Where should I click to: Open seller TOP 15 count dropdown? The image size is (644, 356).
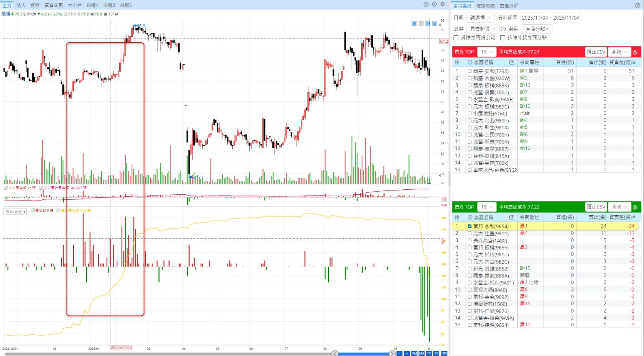tap(488, 207)
